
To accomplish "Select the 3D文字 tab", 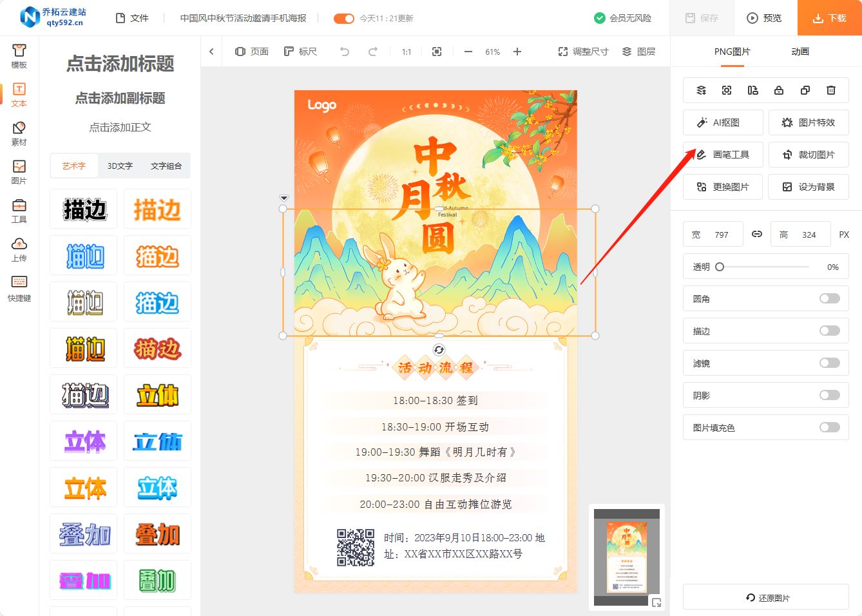I will (120, 166).
